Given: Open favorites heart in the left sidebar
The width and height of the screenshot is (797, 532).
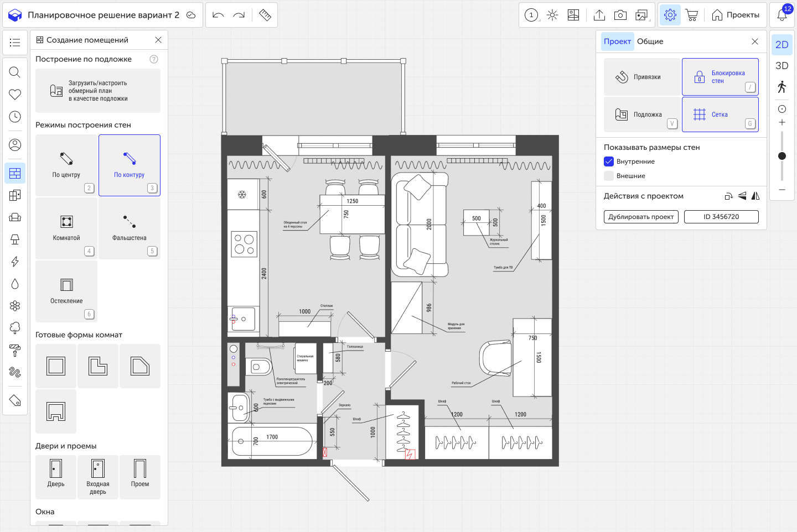Looking at the screenshot, I should coord(15,95).
